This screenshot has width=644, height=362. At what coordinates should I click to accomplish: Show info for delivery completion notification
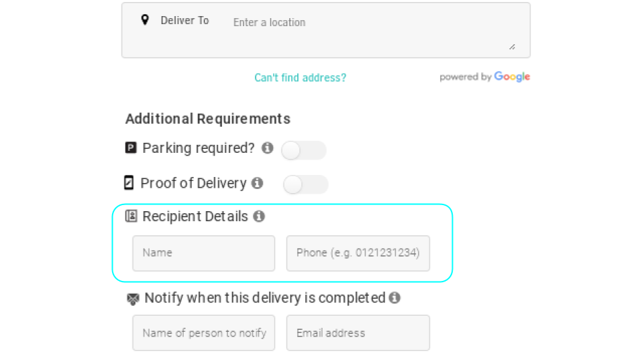pos(394,298)
